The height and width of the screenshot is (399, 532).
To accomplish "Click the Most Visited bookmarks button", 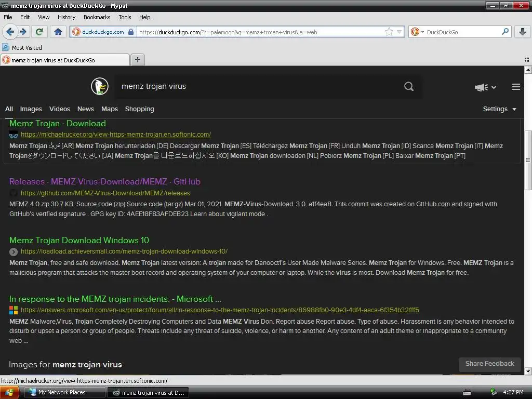I will point(22,47).
